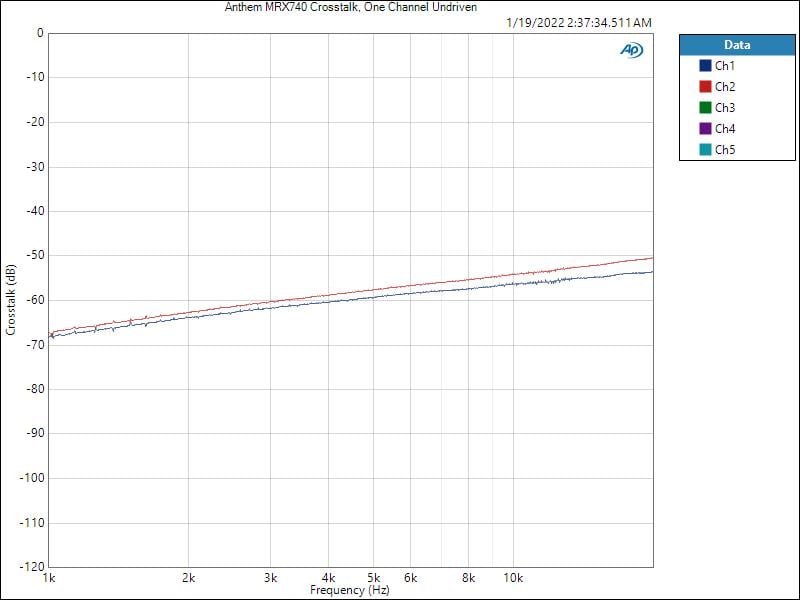Select the Frequency (Hz) horizontal axis label
Image resolution: width=800 pixels, height=600 pixels.
pos(350,591)
